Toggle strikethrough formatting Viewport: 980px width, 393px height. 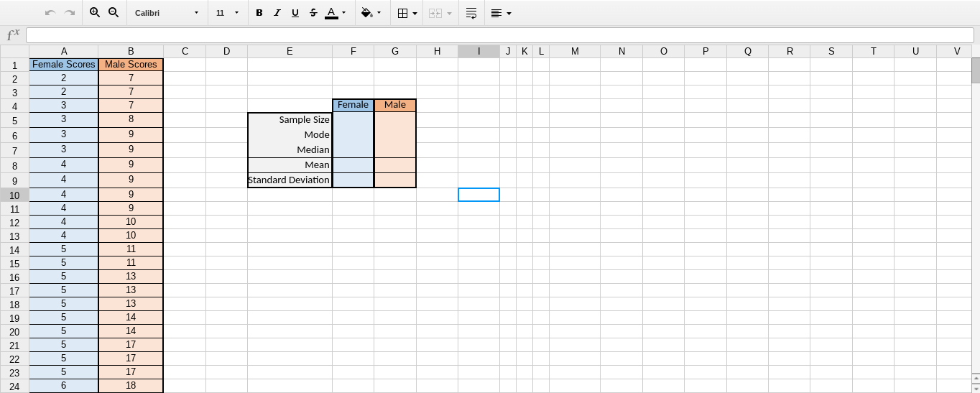coord(313,13)
